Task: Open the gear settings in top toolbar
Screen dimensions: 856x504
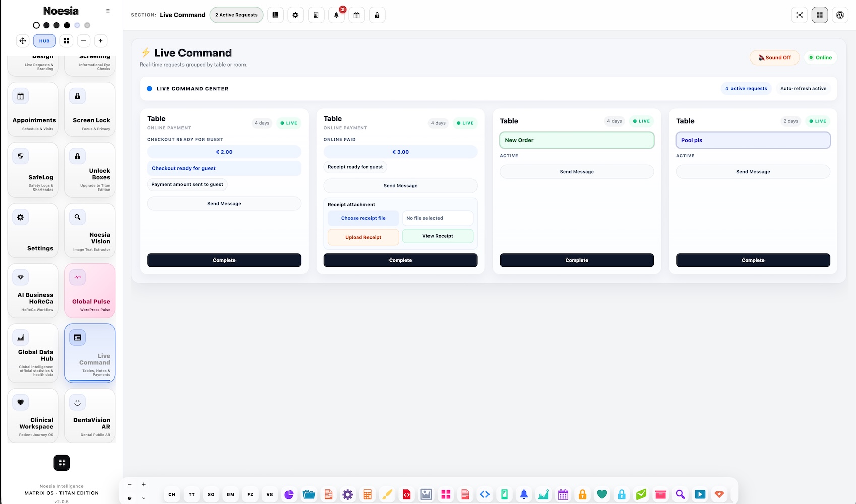Action: tap(295, 15)
